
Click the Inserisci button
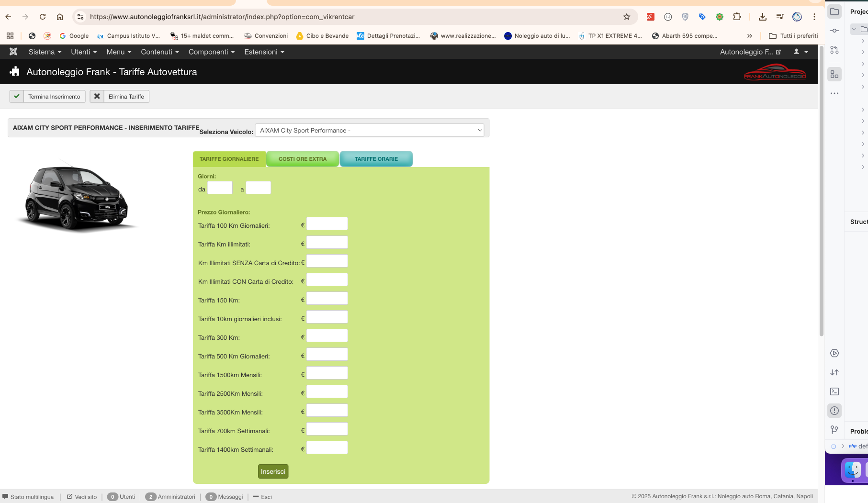pyautogui.click(x=273, y=471)
